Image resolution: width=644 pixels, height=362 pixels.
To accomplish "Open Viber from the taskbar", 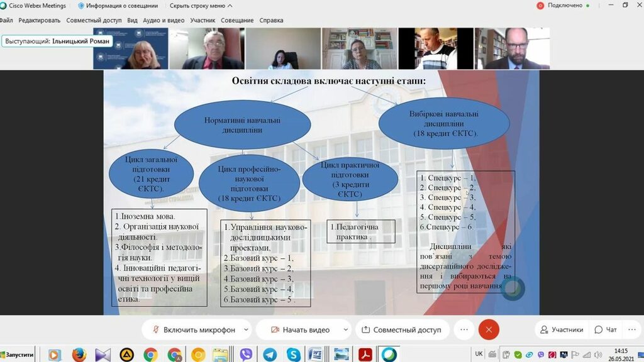I will coord(246,354).
